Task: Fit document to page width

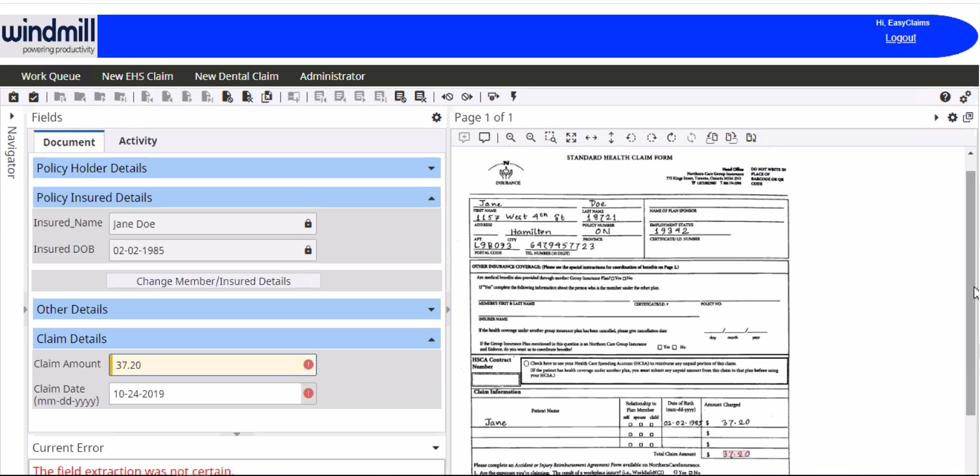Action: tap(591, 138)
